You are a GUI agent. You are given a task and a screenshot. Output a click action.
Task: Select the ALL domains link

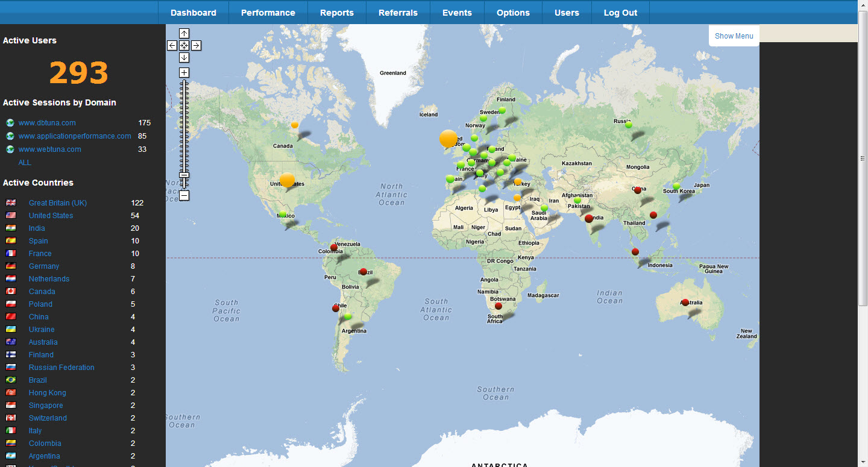pyautogui.click(x=25, y=163)
